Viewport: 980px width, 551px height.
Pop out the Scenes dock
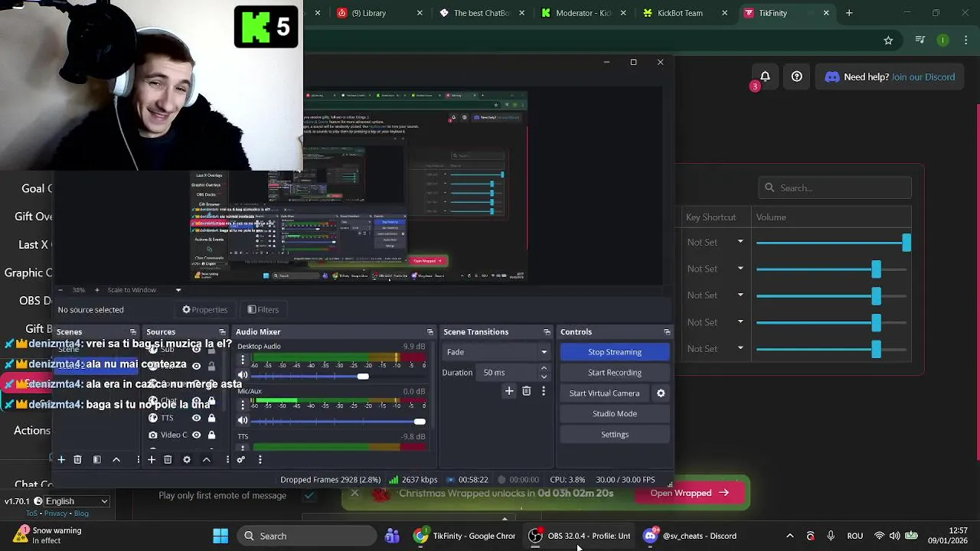tap(133, 332)
